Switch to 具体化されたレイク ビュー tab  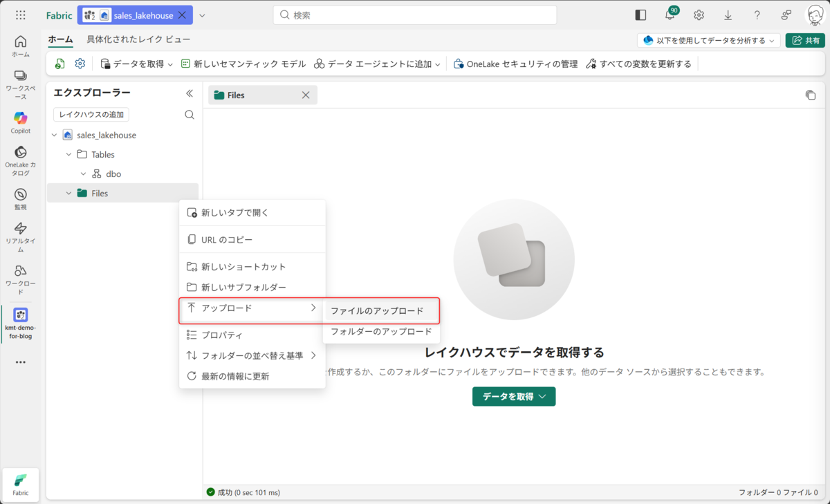click(x=138, y=40)
